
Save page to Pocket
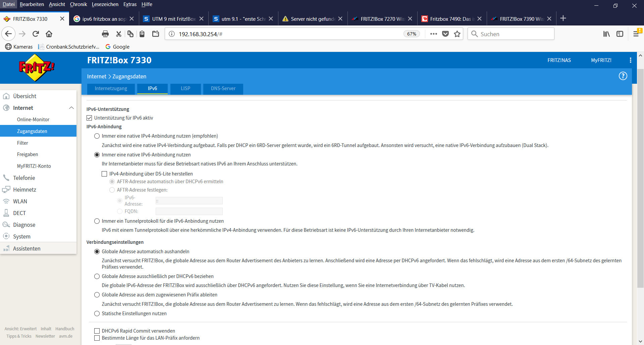click(445, 34)
